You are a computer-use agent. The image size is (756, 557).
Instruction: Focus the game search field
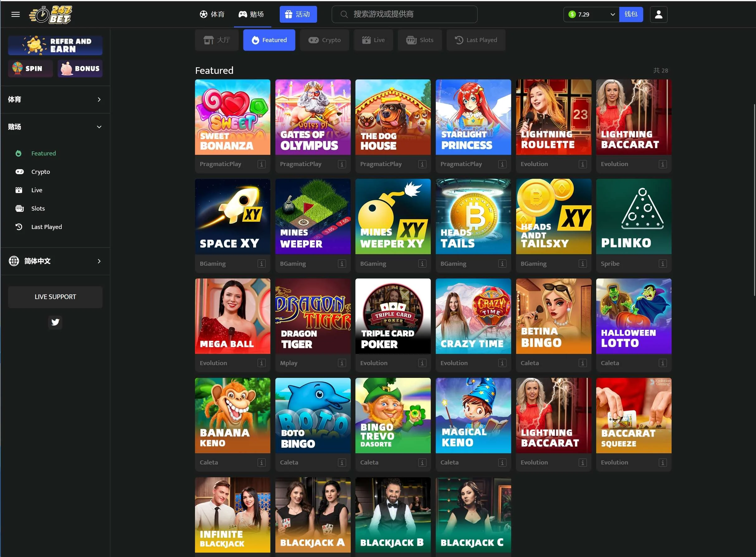404,14
